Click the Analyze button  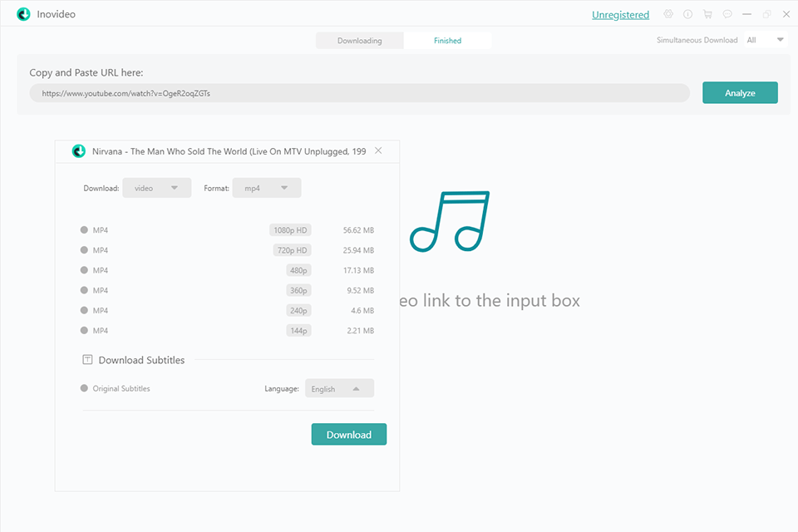click(740, 93)
